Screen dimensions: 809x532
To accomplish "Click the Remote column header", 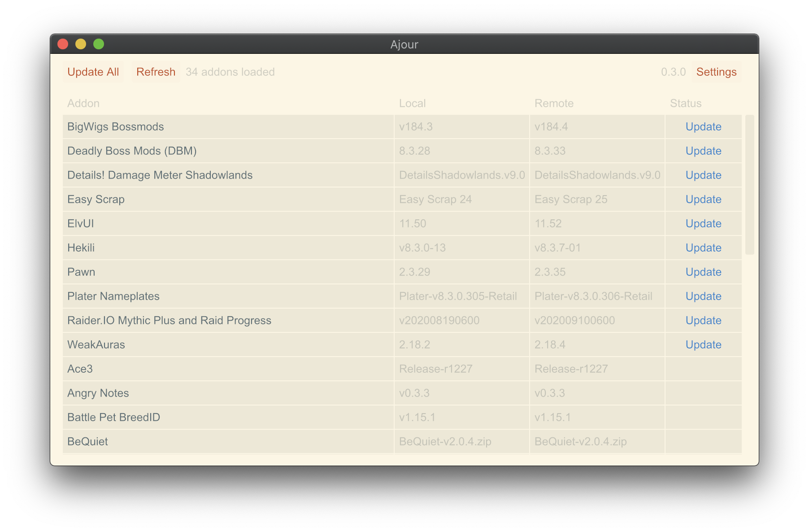I will point(554,103).
